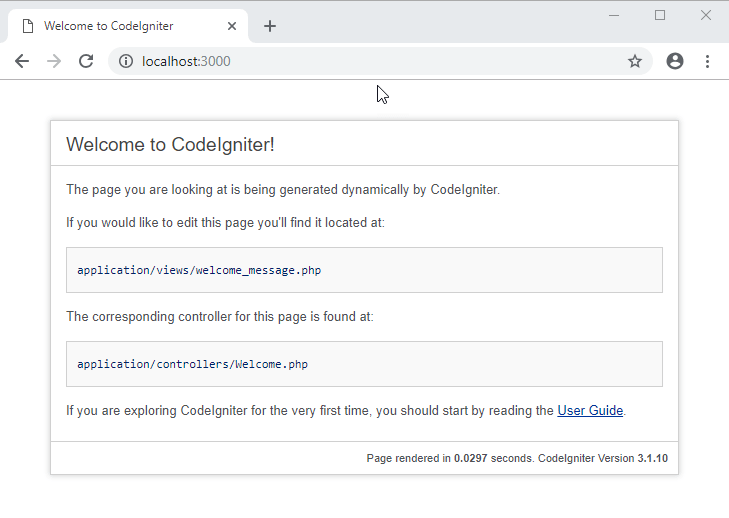Click the page favicon in the tab
This screenshot has width=729, height=518.
point(28,26)
